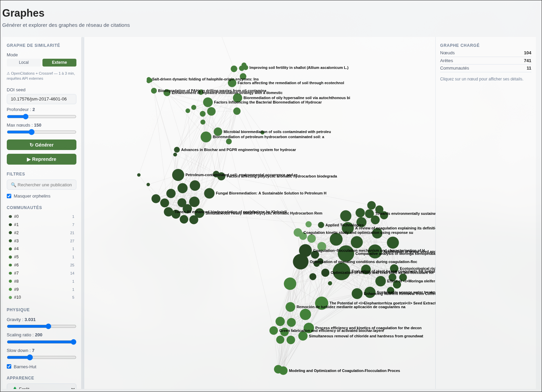Select community #6 in list
Screen dimensions: 542x392
[x=41, y=265]
